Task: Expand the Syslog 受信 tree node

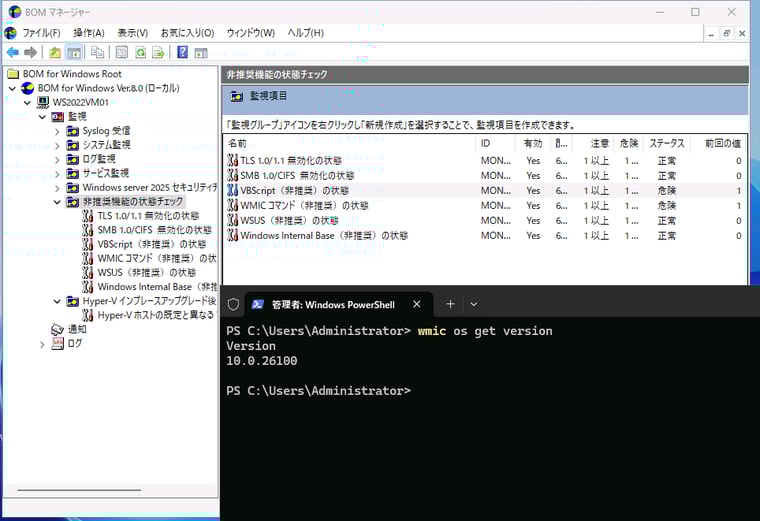Action: pos(57,131)
